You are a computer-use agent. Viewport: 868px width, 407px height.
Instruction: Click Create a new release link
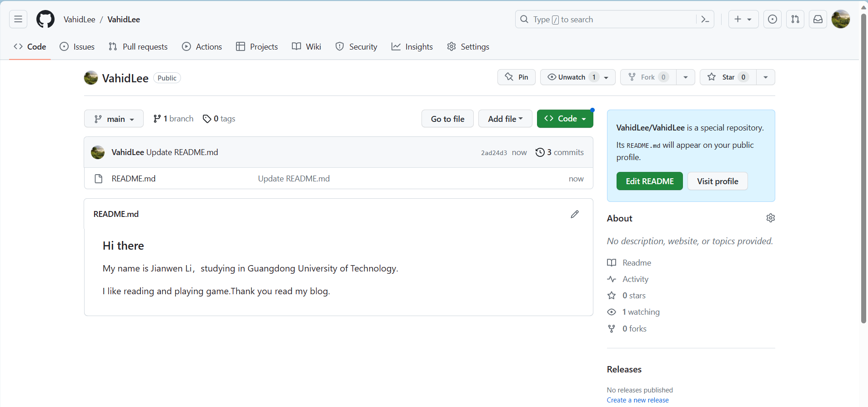coord(637,400)
